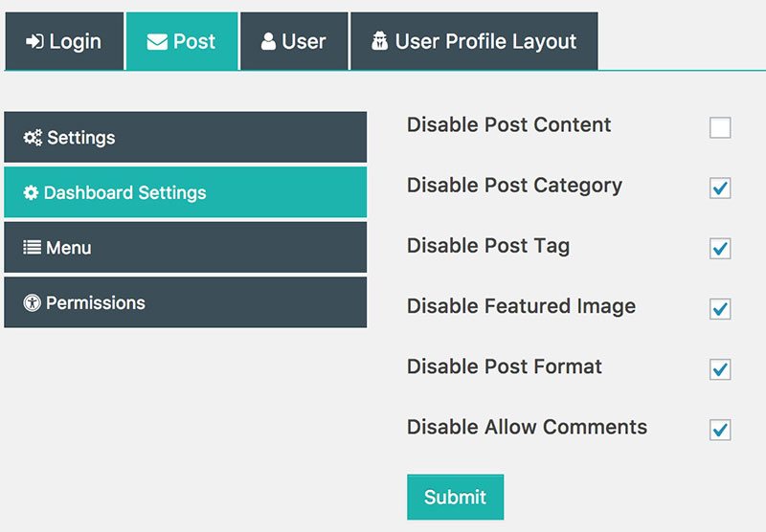This screenshot has height=532, width=766.
Task: Uncheck the Disable Post Tag checkbox
Action: click(x=720, y=249)
